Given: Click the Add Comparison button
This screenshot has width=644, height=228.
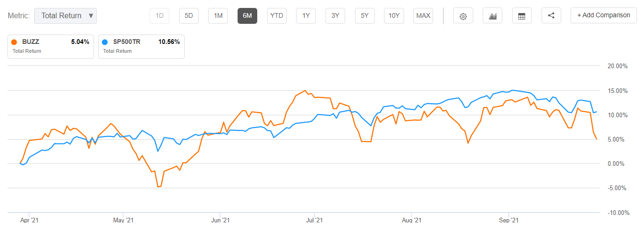Looking at the screenshot, I should [603, 15].
